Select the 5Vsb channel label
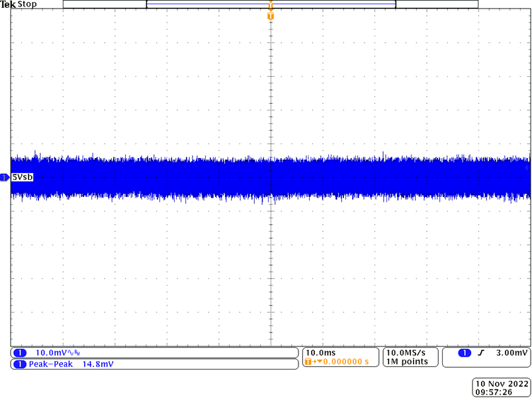Viewport: 532px width, 398px height. coord(22,177)
